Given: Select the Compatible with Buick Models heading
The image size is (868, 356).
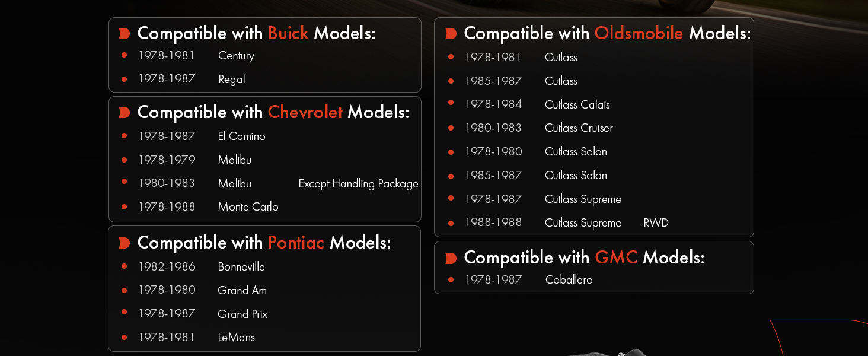Looking at the screenshot, I should pos(256,33).
